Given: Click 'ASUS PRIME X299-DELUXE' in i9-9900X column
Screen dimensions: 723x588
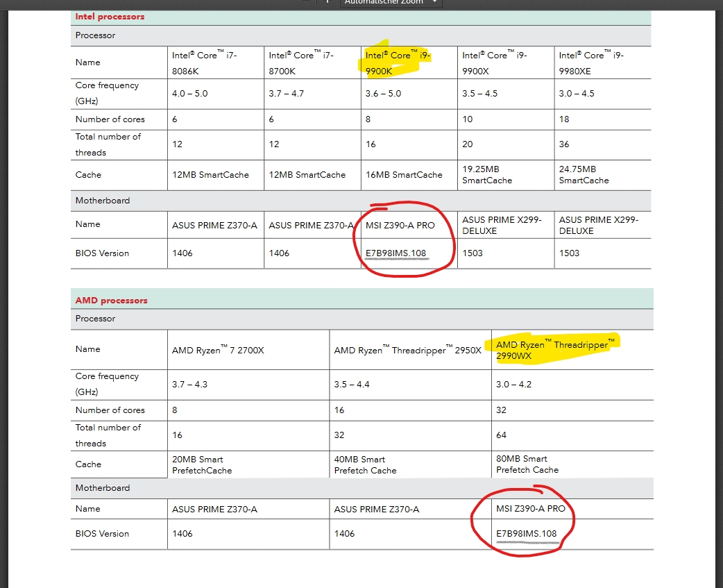Looking at the screenshot, I should pos(502,226).
